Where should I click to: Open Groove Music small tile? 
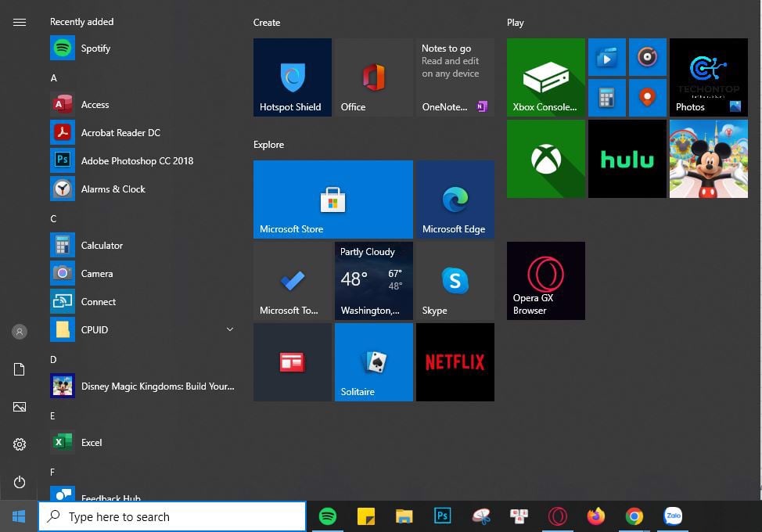click(x=647, y=57)
